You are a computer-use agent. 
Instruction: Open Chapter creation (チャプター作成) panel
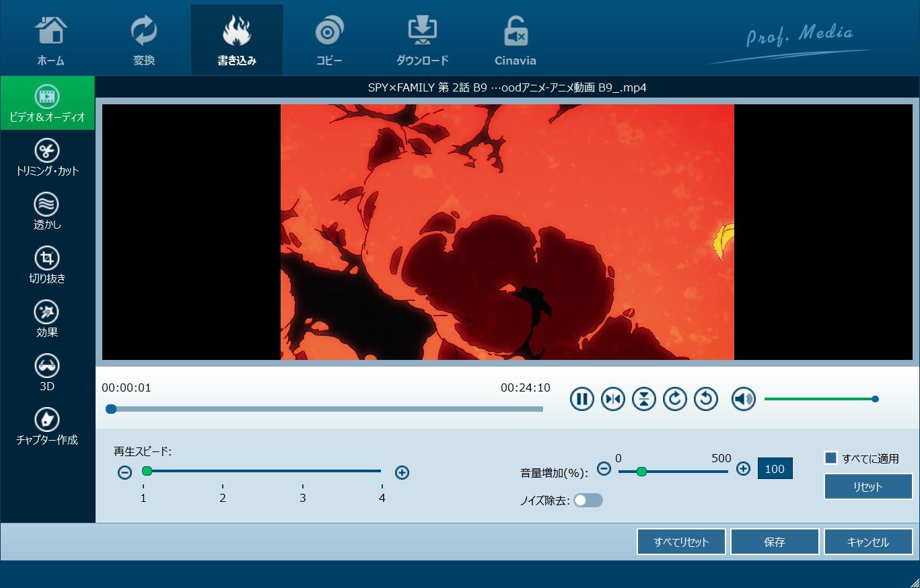point(47,427)
